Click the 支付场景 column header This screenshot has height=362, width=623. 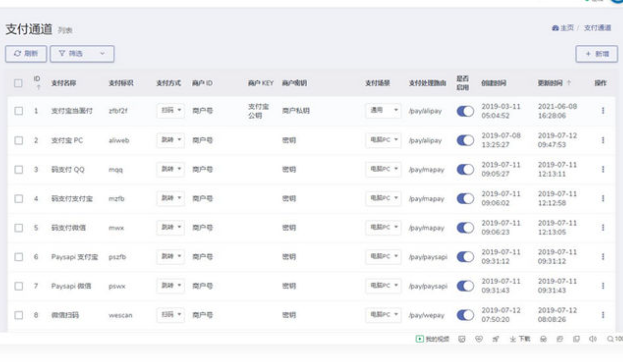coord(377,83)
